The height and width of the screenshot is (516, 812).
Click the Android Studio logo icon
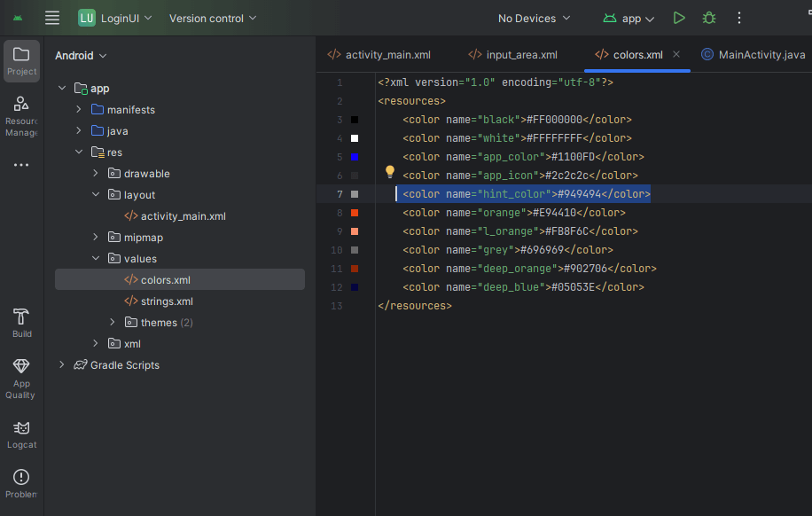coord(18,18)
